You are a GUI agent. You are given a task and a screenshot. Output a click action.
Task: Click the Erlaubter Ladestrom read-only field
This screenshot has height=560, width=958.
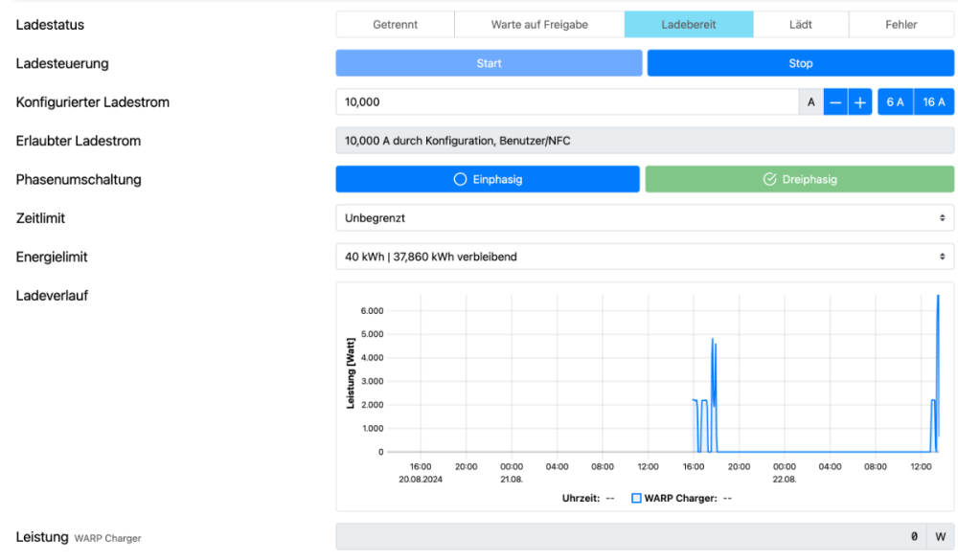(x=645, y=141)
